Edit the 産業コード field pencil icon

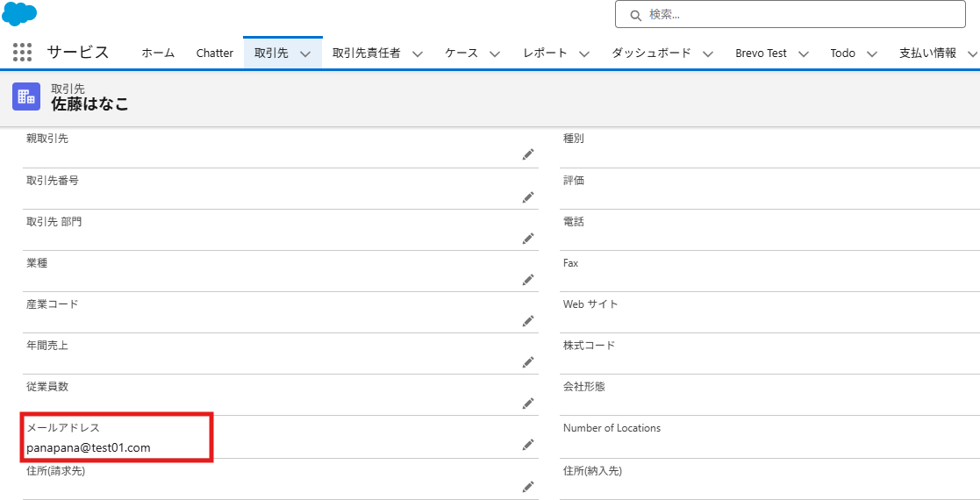point(528,321)
